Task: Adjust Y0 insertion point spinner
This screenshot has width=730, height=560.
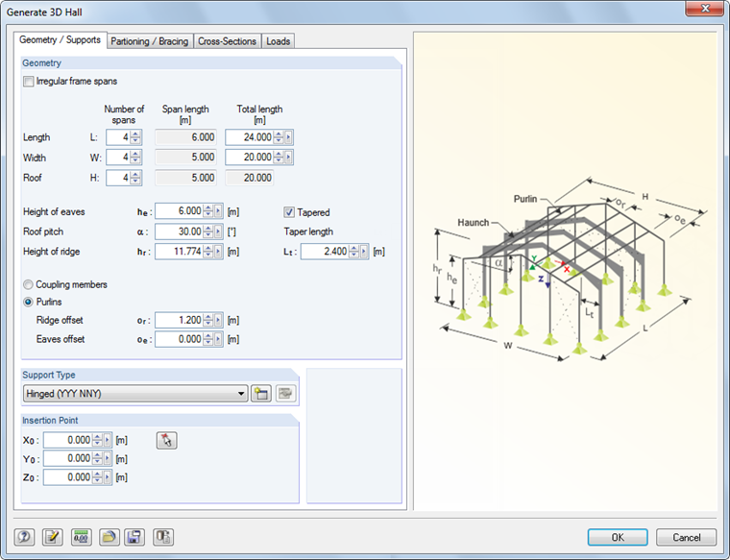Action: 97,458
